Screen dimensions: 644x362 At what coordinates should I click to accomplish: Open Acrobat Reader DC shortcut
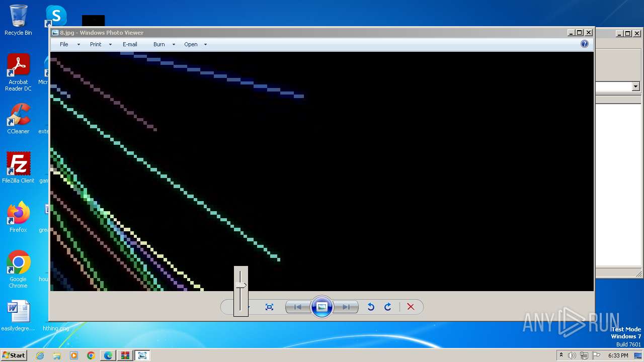(x=18, y=72)
